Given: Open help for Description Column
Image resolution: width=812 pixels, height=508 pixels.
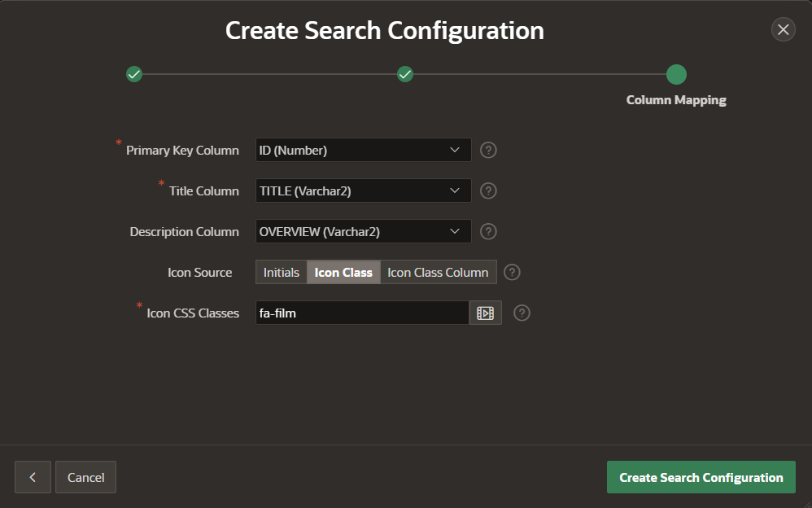Looking at the screenshot, I should point(488,231).
